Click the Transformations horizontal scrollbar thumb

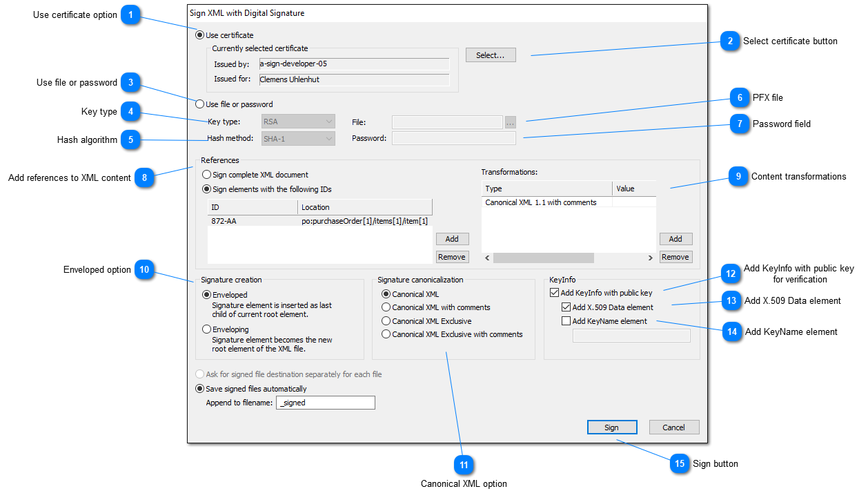coord(544,258)
